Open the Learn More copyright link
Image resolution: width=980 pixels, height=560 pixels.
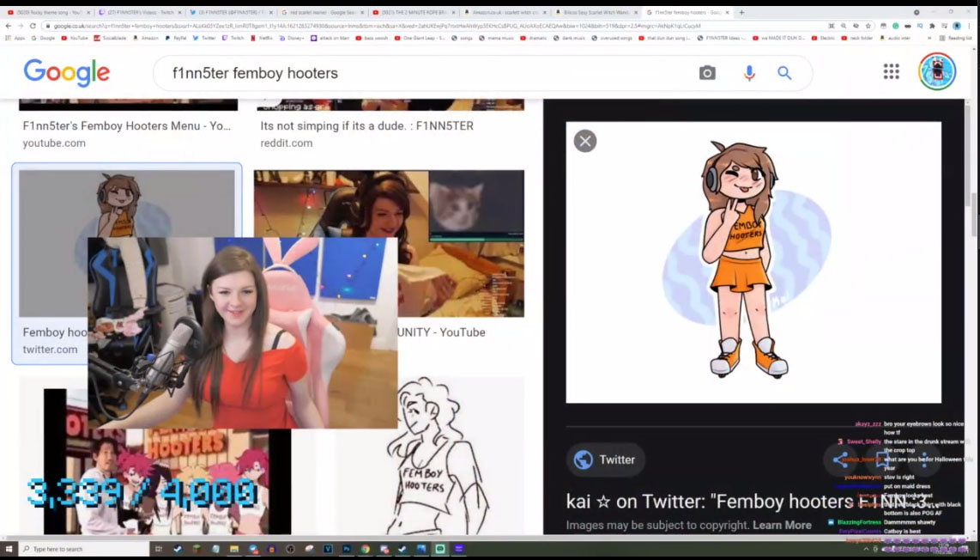(782, 525)
